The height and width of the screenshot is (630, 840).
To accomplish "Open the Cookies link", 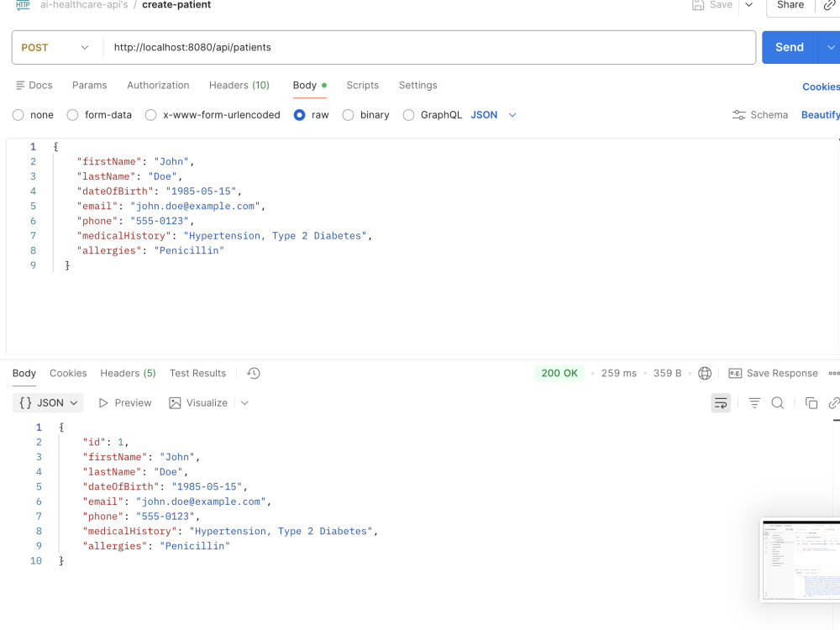I will click(x=821, y=87).
